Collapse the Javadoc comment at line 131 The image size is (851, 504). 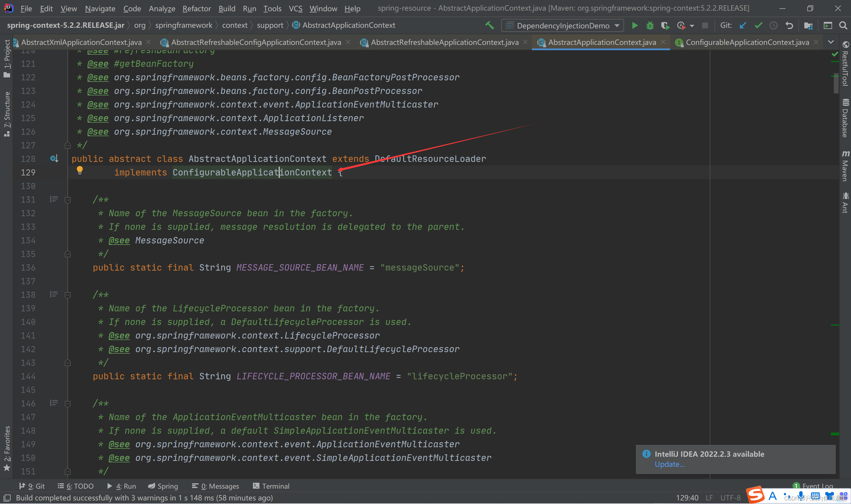[68, 200]
